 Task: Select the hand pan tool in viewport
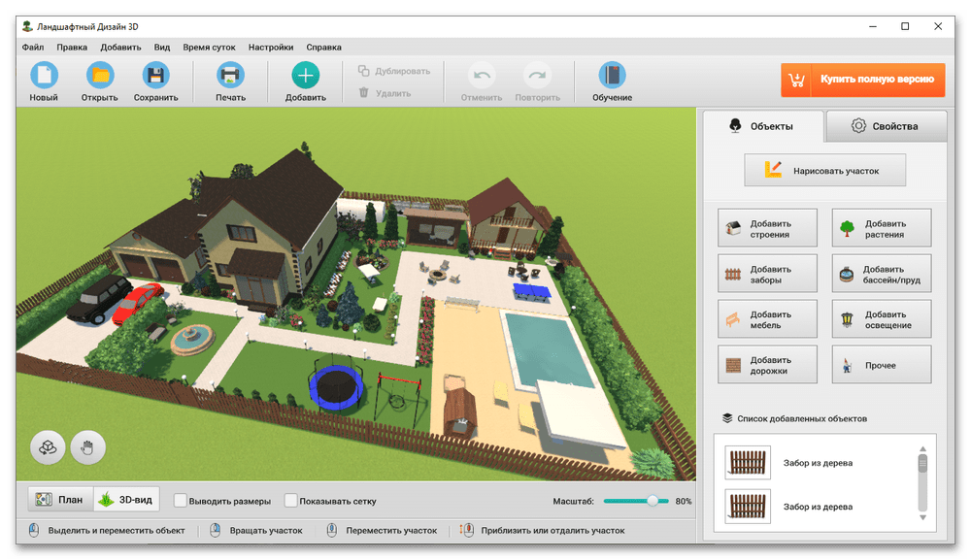pyautogui.click(x=87, y=447)
